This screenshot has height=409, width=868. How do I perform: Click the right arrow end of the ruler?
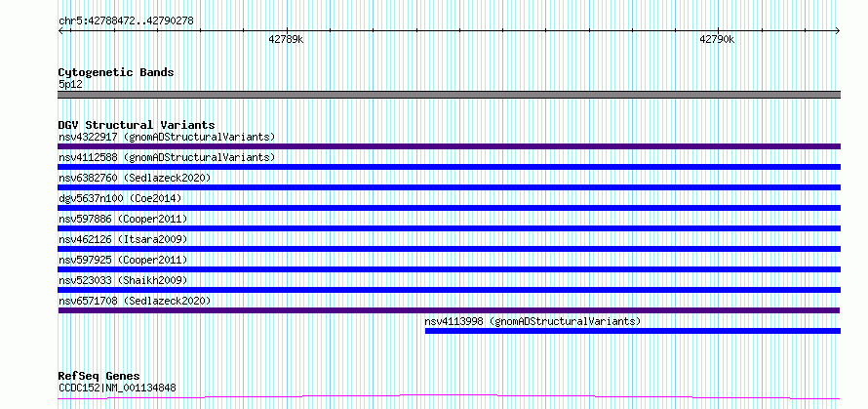point(838,30)
